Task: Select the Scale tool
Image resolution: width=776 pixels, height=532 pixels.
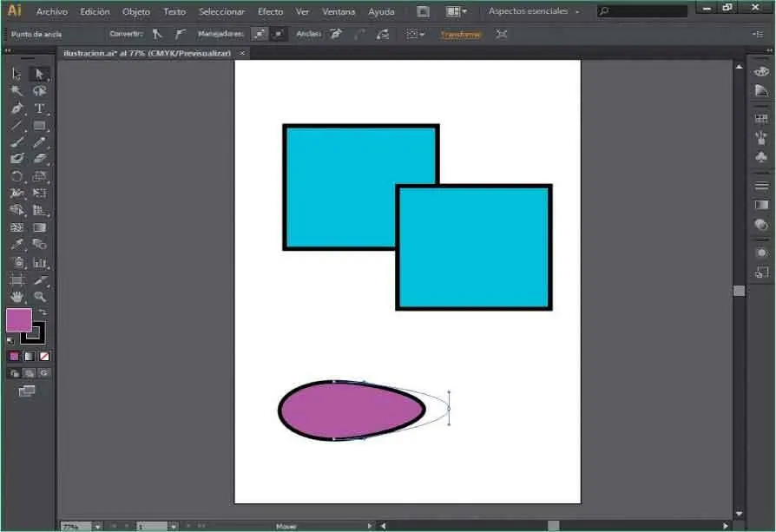Action: (39, 177)
